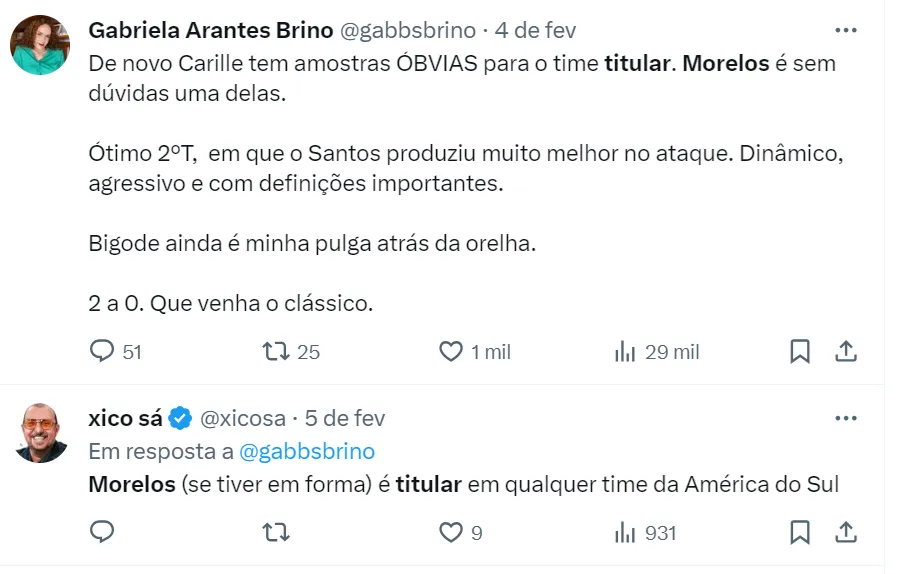
Task: Reply to Gabriela Arantes Brino's tweet
Action: point(103,351)
